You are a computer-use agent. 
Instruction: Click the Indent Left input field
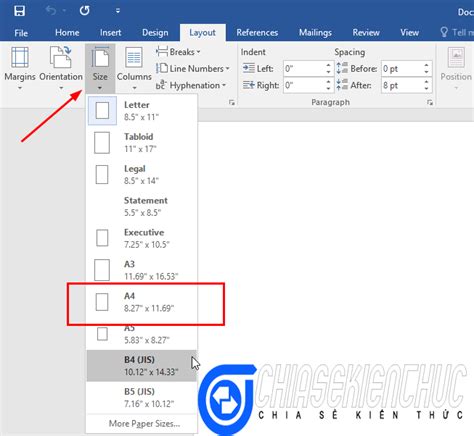304,69
